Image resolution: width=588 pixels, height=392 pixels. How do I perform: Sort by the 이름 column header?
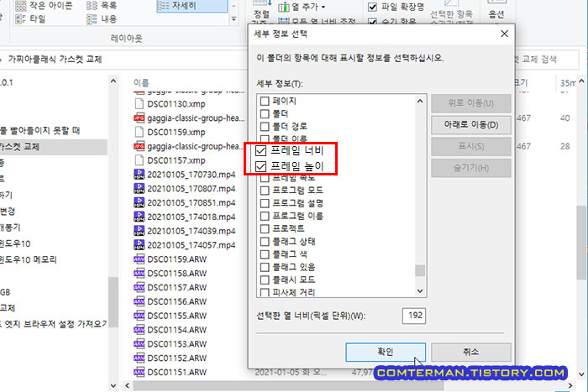coord(141,82)
